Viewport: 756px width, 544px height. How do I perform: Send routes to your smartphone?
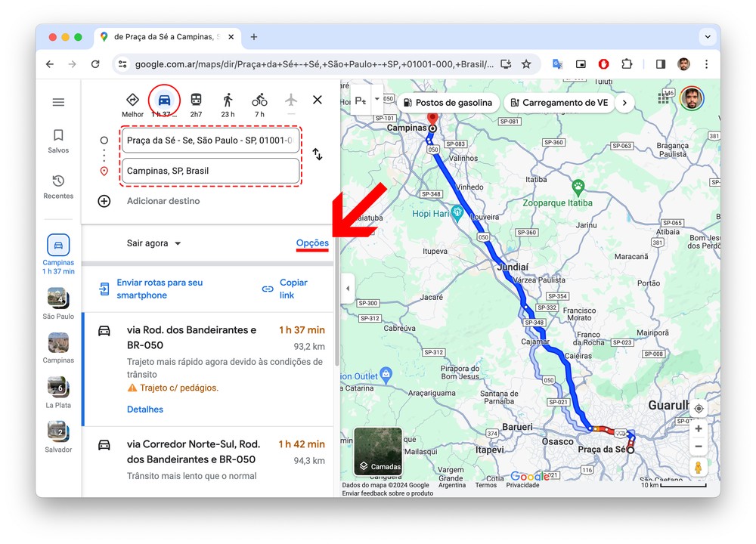click(152, 289)
